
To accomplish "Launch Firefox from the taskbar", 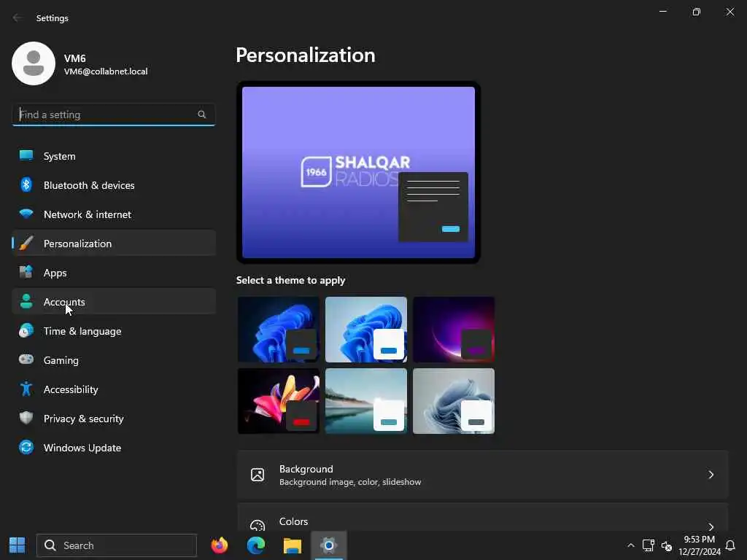I will pos(220,545).
